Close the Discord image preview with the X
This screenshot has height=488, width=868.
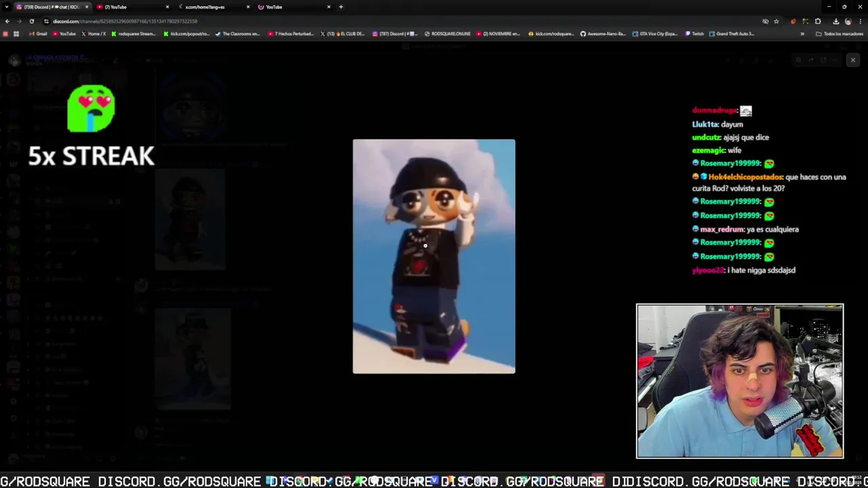pyautogui.click(x=853, y=60)
